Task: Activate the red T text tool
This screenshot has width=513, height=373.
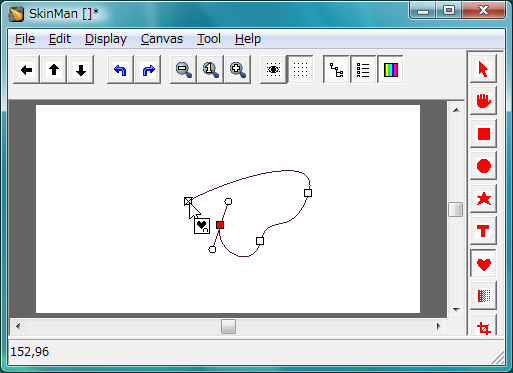Action: pos(483,231)
